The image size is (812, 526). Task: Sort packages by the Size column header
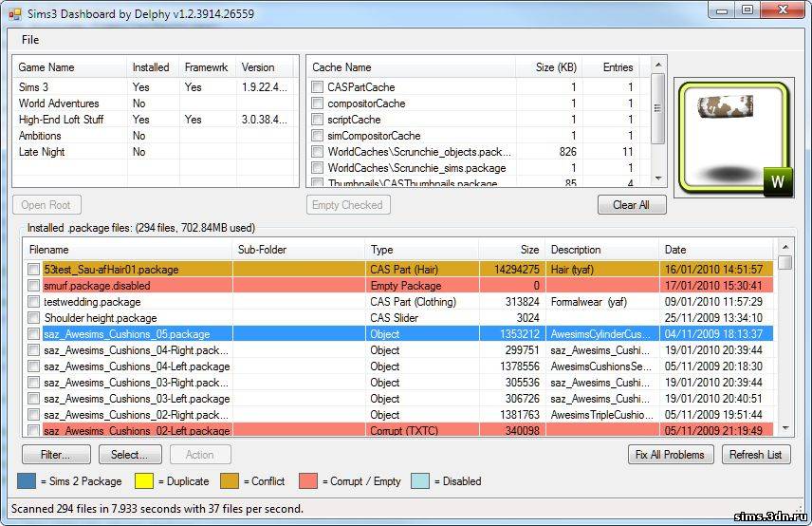[512, 250]
